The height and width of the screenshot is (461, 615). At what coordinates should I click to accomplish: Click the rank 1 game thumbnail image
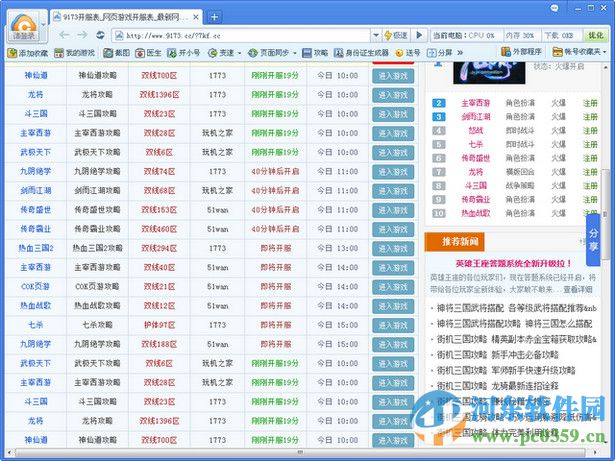(489, 73)
